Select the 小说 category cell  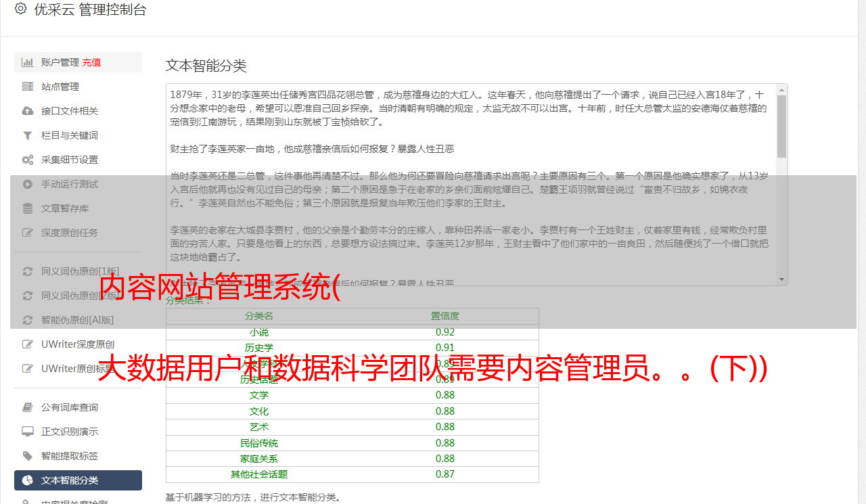coord(259,332)
